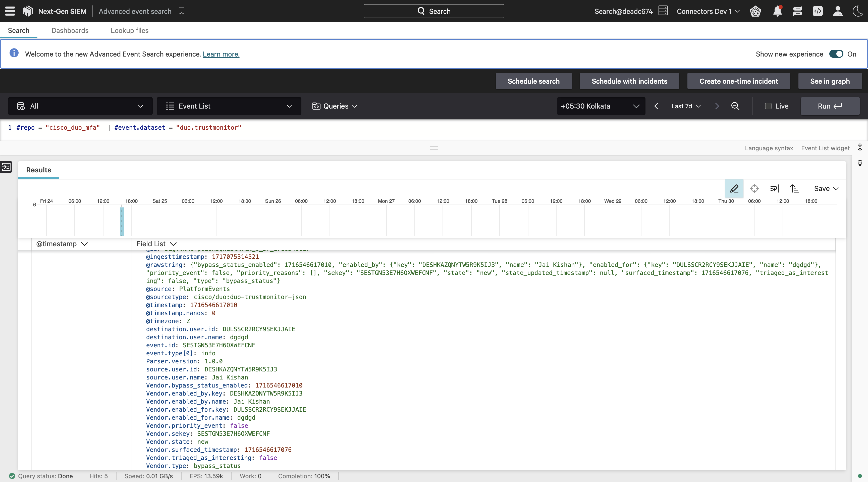Image resolution: width=868 pixels, height=482 pixels.
Task: Open the Lookup files tab
Action: click(x=129, y=30)
